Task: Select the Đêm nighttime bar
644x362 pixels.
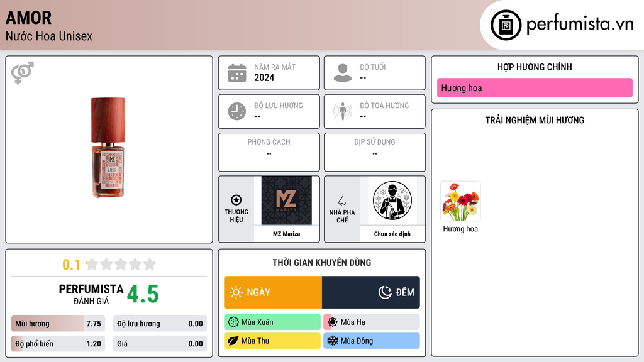Action: coord(371,292)
